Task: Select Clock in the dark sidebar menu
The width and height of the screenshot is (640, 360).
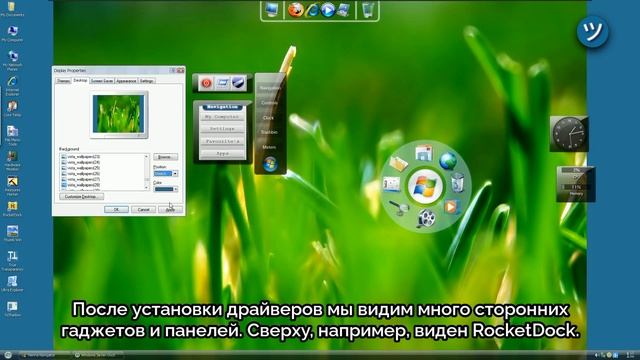Action: pos(269,118)
